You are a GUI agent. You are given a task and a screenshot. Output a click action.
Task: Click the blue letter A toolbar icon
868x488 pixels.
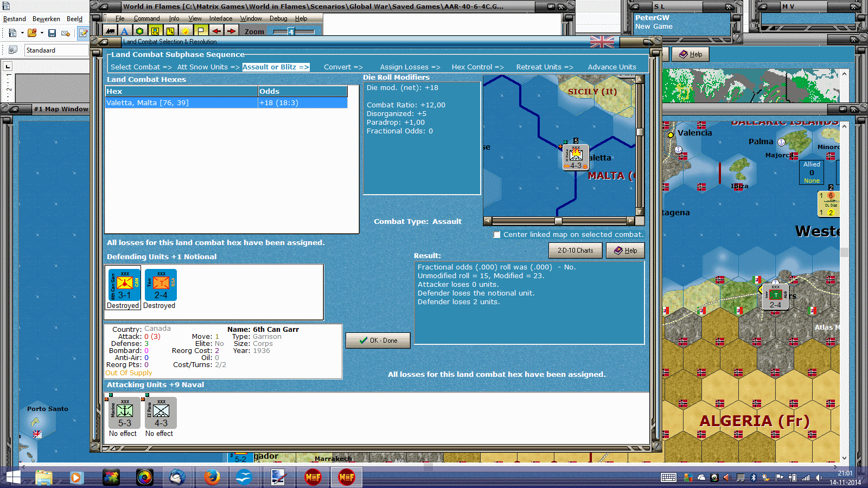point(124,31)
